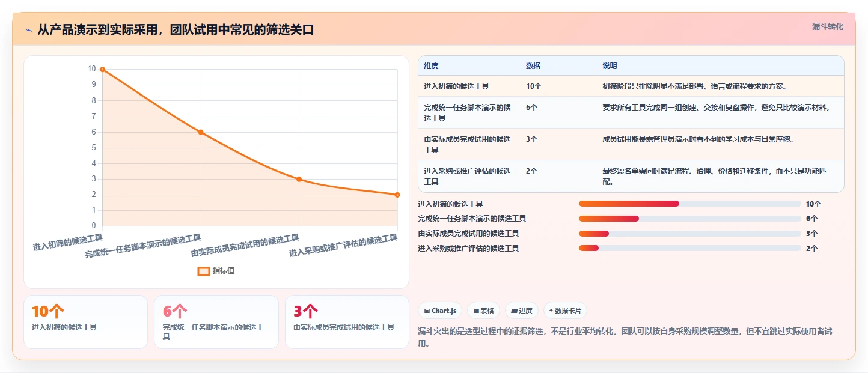Click the chart data point at value 3
Image resolution: width=868 pixels, height=373 pixels.
299,179
